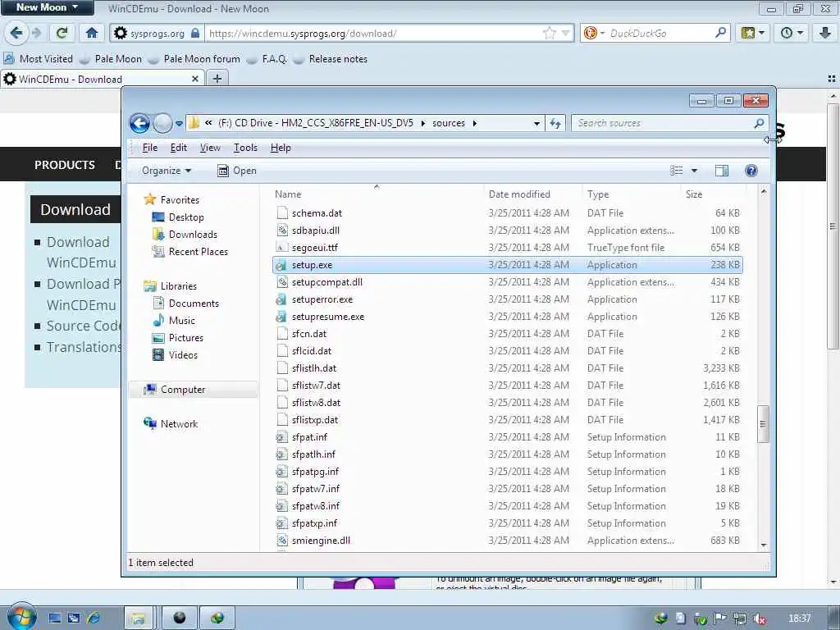Image resolution: width=840 pixels, height=630 pixels.
Task: Open the Help menu in Explorer
Action: (x=281, y=148)
